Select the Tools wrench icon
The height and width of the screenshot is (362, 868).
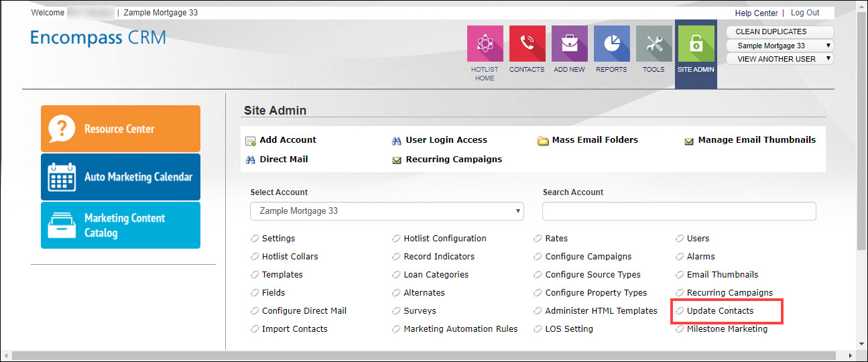654,44
